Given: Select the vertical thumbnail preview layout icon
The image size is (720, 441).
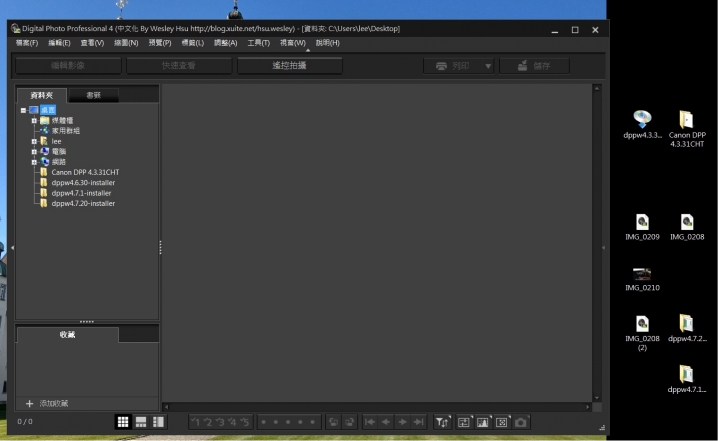Looking at the screenshot, I should (158, 422).
